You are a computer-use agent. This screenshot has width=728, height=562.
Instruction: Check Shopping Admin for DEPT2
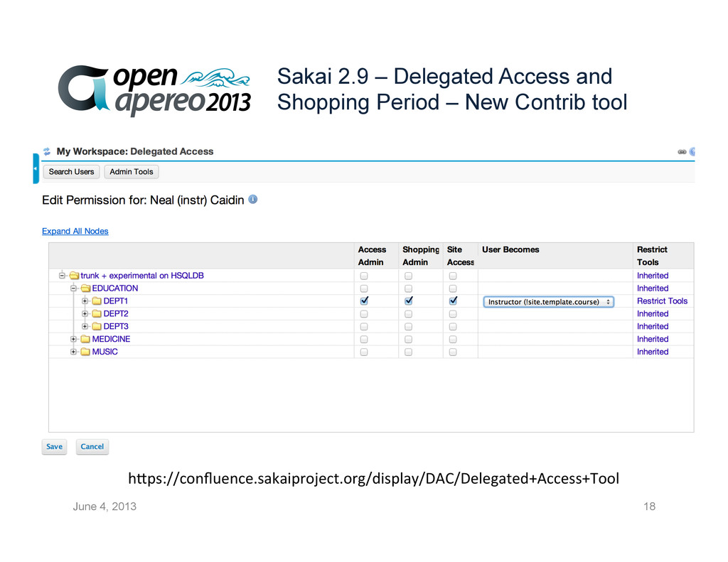pos(409,314)
